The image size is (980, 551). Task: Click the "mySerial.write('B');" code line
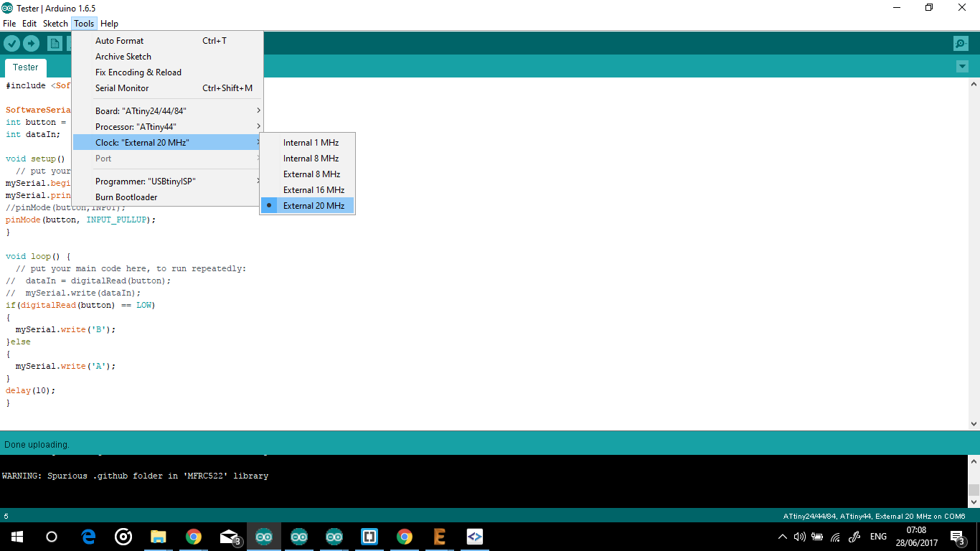click(65, 329)
